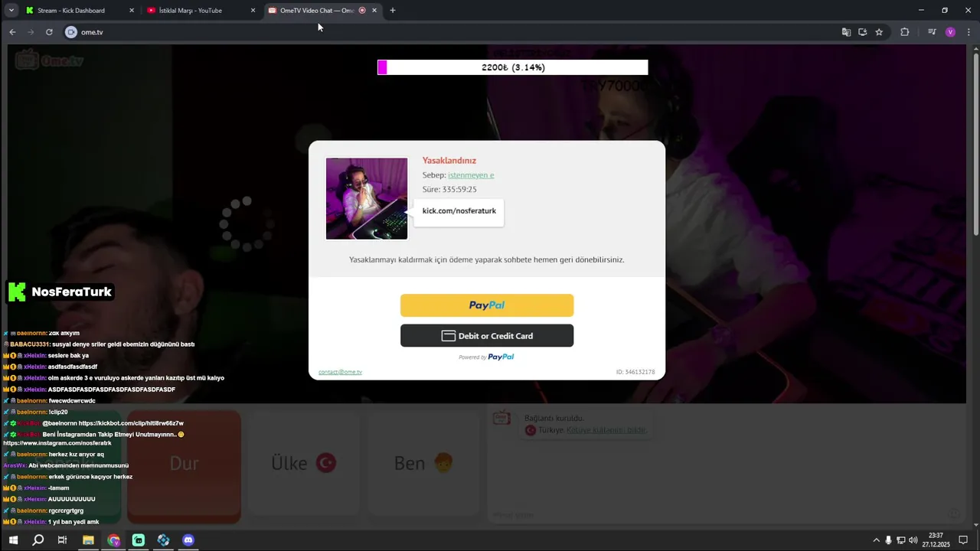Open the istenmeyen e ban reason link
Screen dimensions: 980x551
[x=471, y=175]
